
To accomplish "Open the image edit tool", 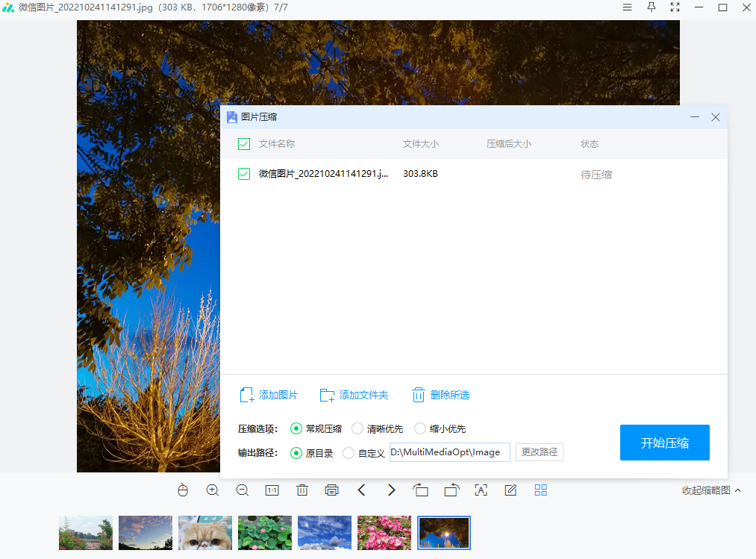I will coord(510,490).
